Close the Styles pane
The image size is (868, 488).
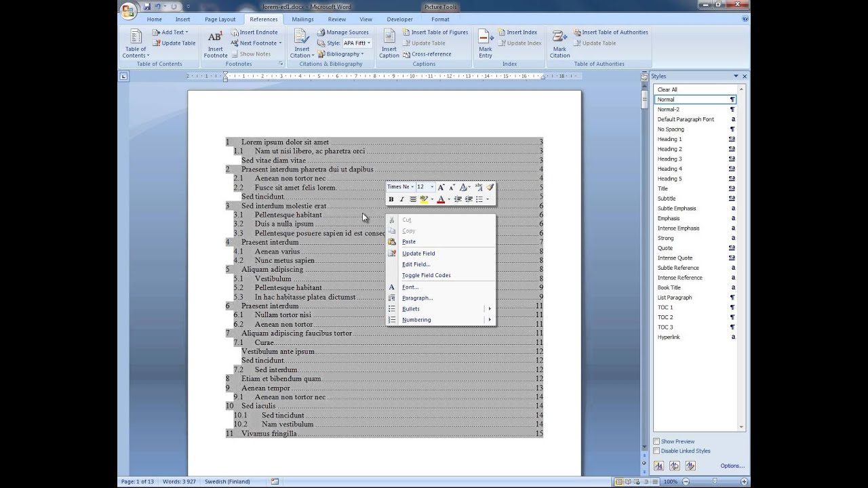click(745, 77)
